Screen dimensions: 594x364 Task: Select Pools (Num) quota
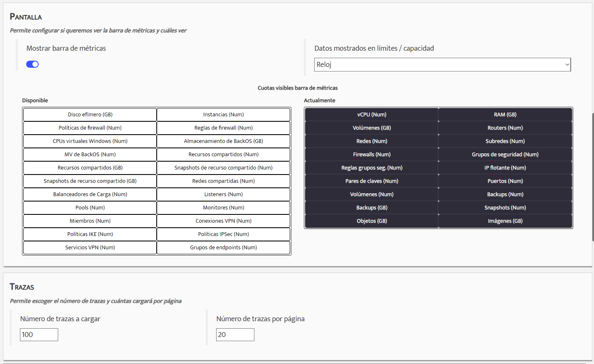click(90, 207)
